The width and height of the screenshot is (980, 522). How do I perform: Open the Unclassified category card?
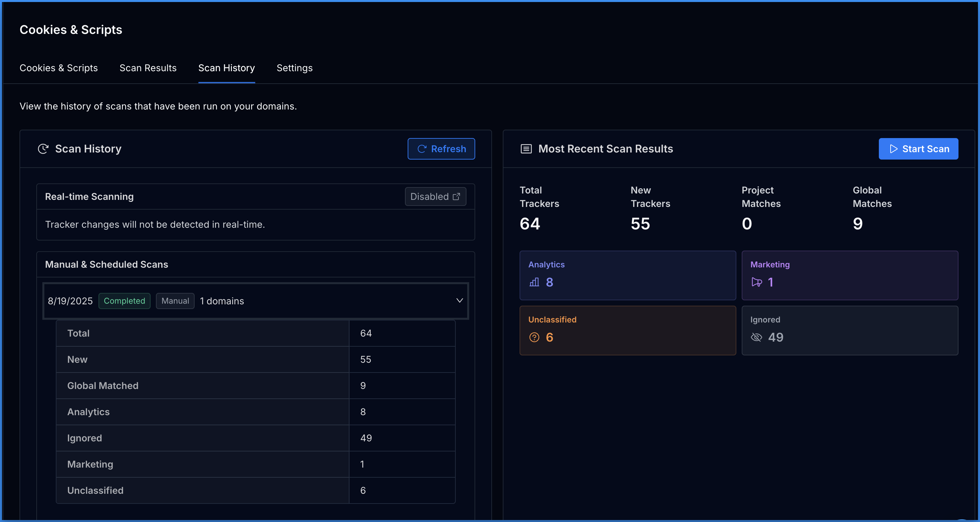tap(628, 331)
